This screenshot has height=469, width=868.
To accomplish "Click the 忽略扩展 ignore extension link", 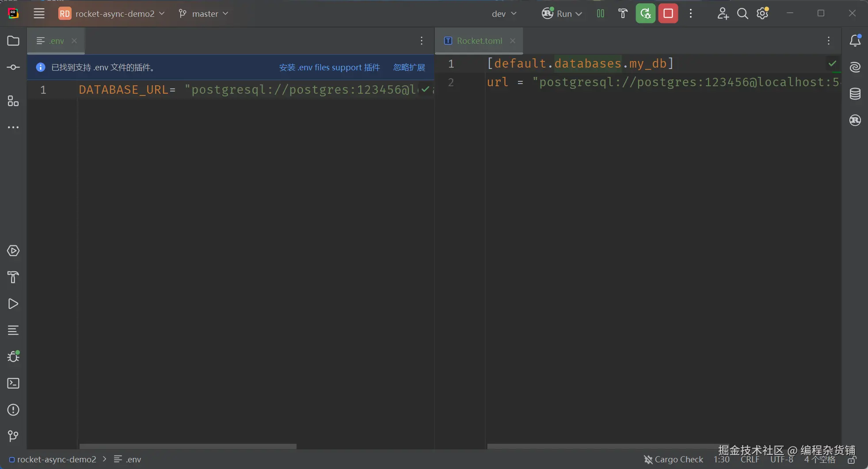I will tap(409, 67).
